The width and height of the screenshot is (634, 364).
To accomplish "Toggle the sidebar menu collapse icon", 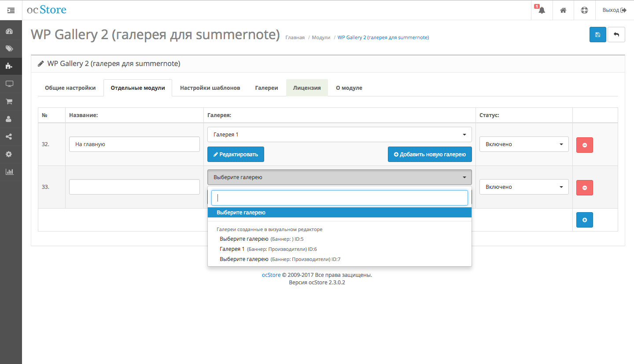I will coord(11,10).
